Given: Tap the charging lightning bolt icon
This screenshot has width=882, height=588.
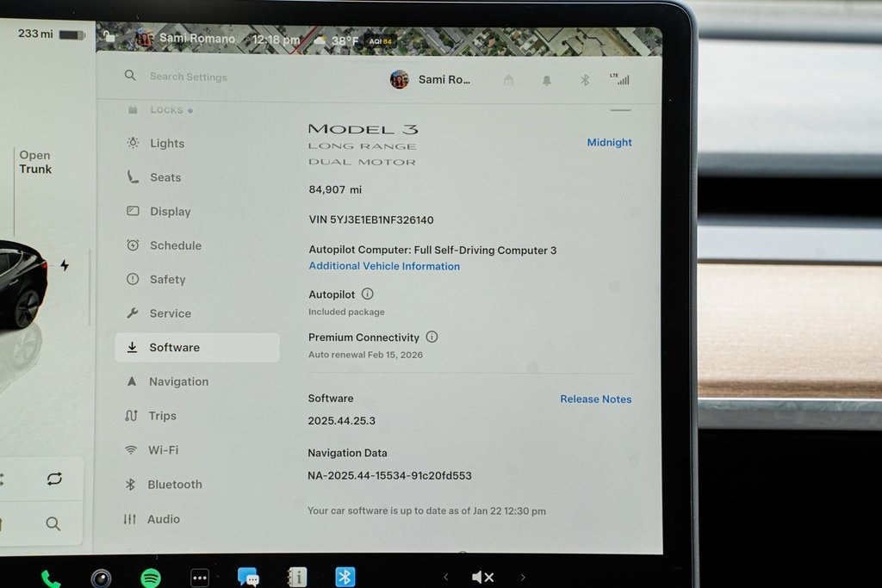Looking at the screenshot, I should tap(65, 265).
